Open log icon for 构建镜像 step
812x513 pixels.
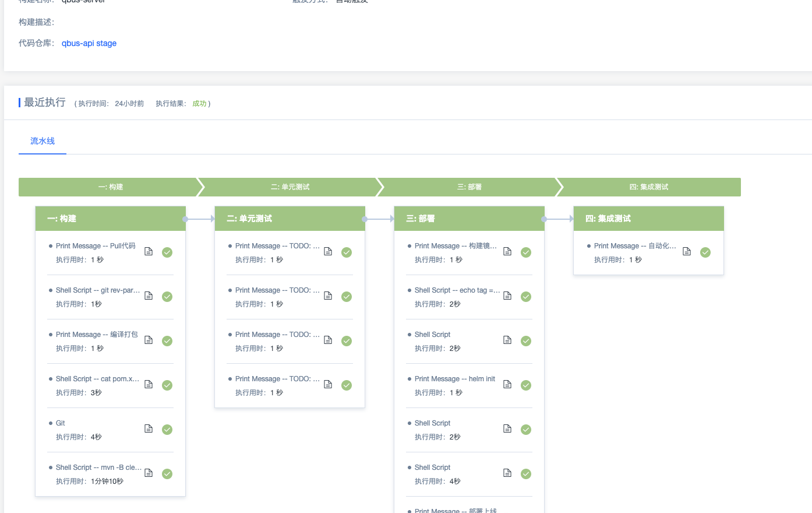coord(507,252)
